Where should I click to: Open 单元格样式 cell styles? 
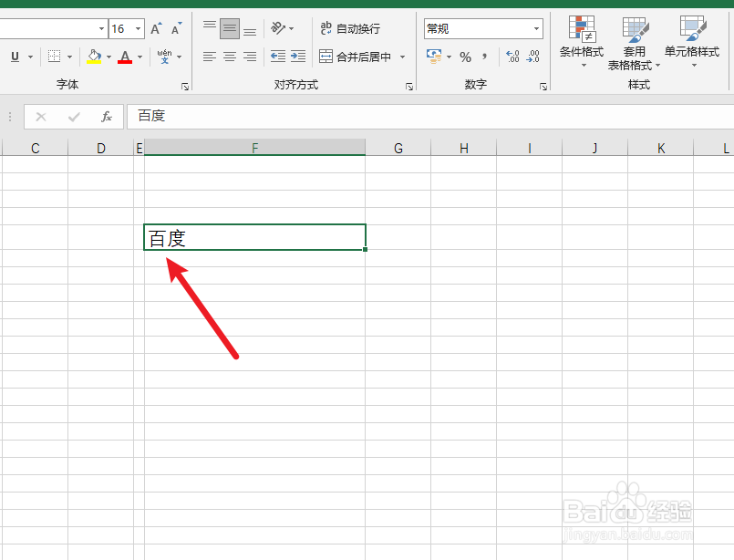692,42
